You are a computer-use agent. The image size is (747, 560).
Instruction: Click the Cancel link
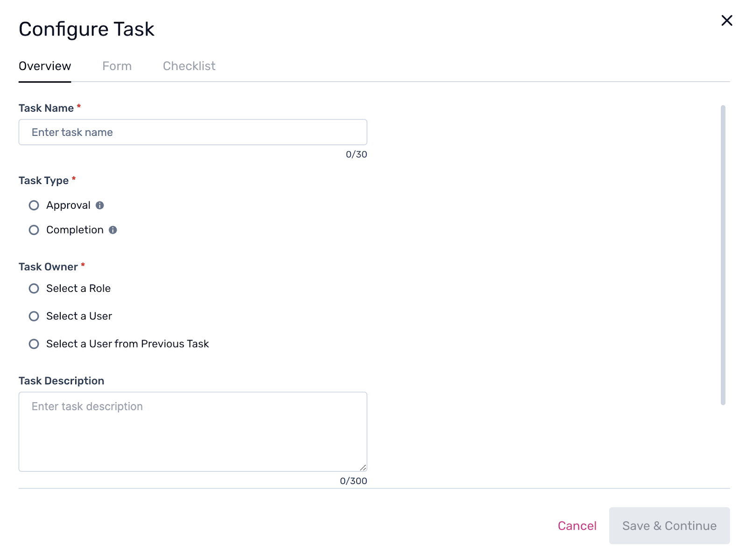click(577, 526)
